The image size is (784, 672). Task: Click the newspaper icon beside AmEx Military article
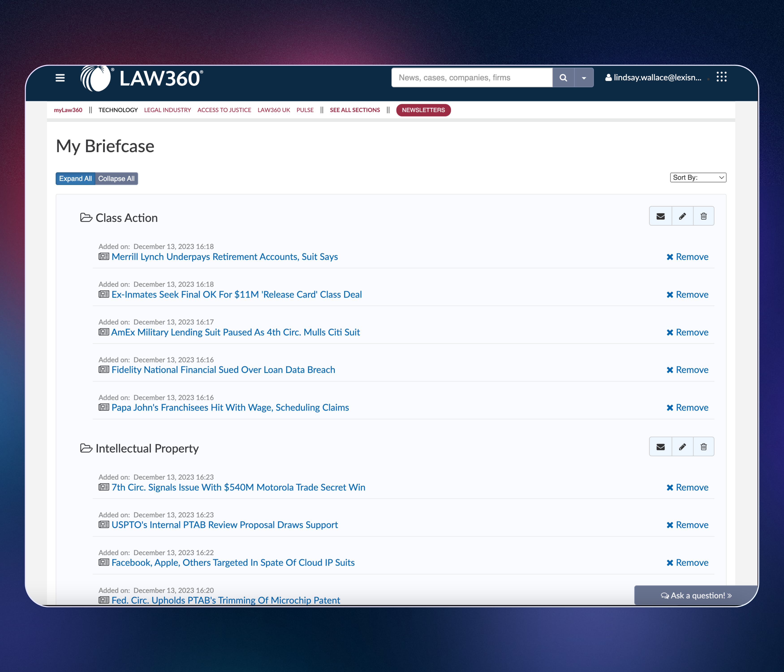click(x=104, y=332)
